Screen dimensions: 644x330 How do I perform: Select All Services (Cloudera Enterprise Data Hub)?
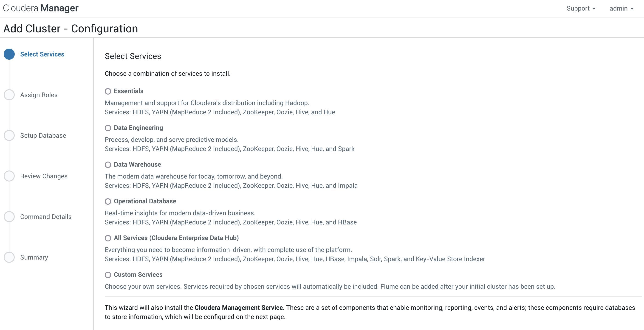[108, 238]
